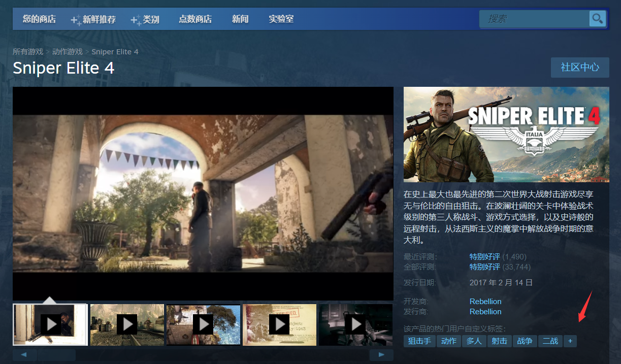Follow the 动作游戏 breadcrumb link
The width and height of the screenshot is (621, 364).
click(x=68, y=52)
